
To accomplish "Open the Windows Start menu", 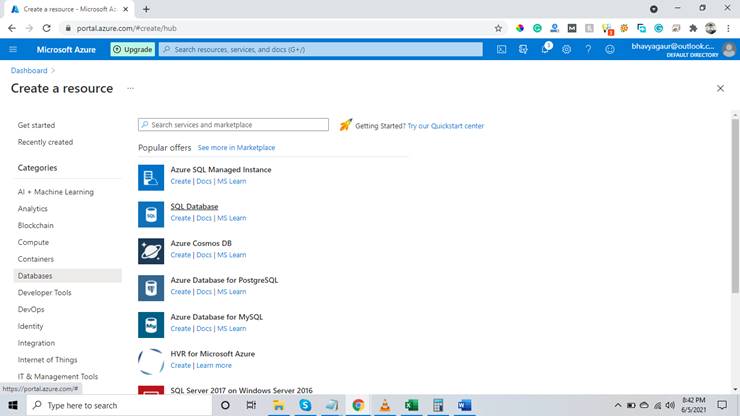I will point(13,405).
